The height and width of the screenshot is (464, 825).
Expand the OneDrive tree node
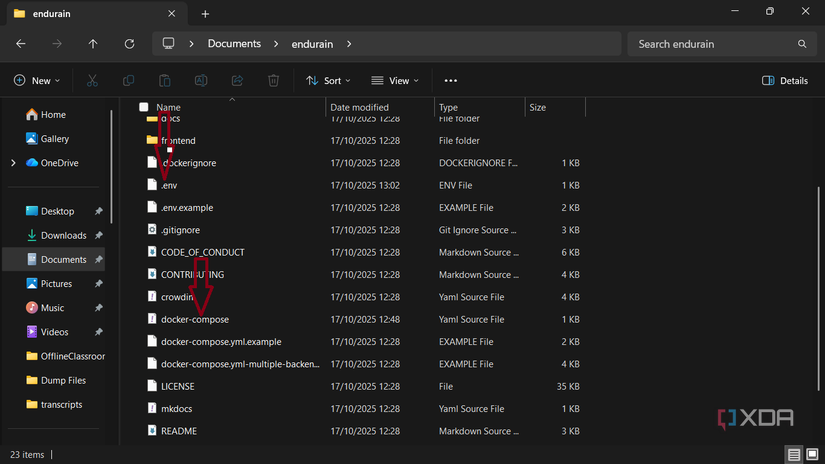click(13, 163)
